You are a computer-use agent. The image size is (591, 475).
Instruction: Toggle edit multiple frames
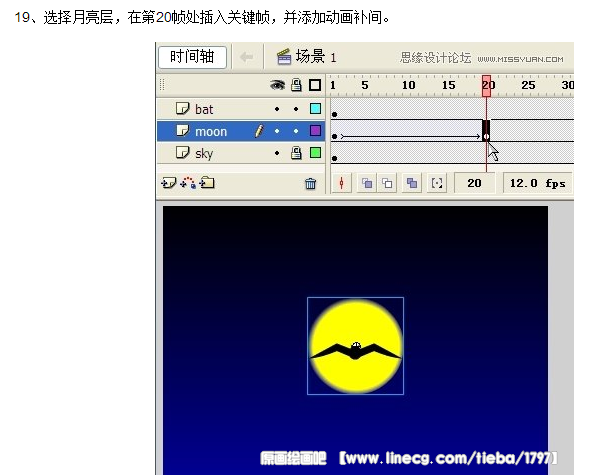(x=412, y=184)
